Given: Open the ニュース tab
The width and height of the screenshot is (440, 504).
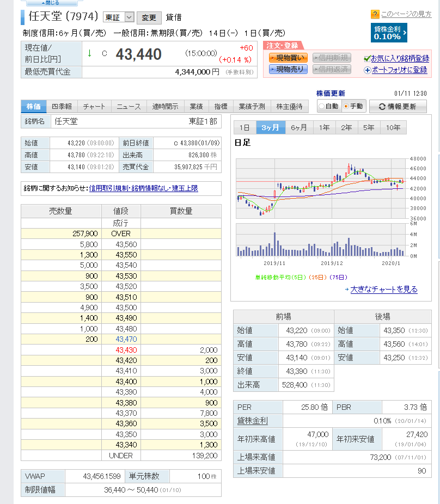Looking at the screenshot, I should (x=129, y=106).
